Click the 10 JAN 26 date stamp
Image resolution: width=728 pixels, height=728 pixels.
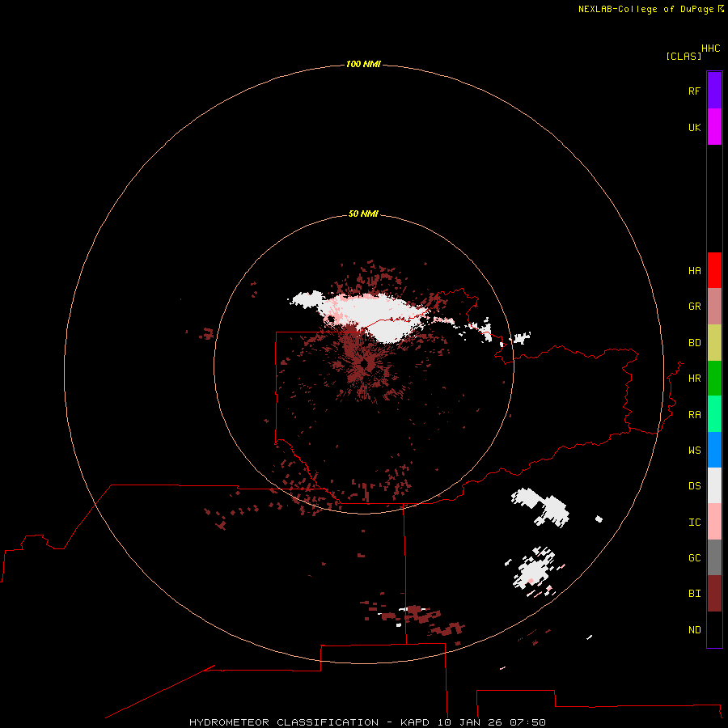[x=470, y=722]
